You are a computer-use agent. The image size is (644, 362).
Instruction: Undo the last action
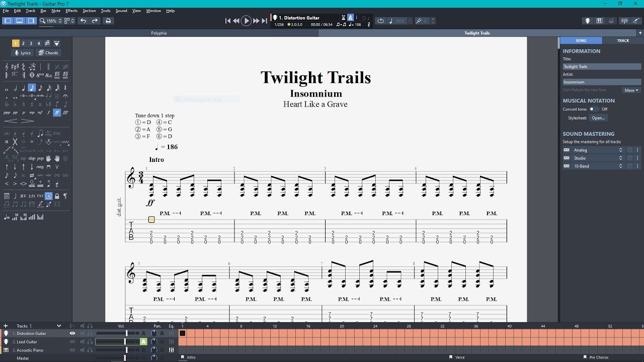83,21
